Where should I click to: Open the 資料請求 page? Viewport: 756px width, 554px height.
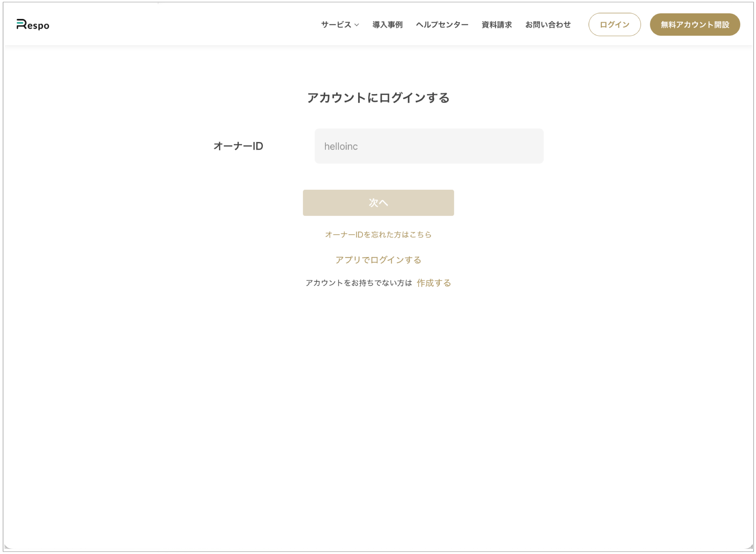coord(496,25)
